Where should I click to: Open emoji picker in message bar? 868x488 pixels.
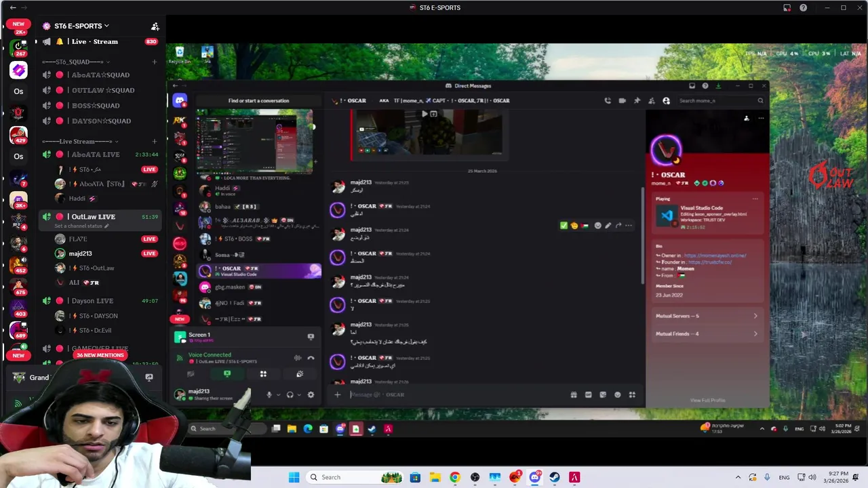(617, 394)
